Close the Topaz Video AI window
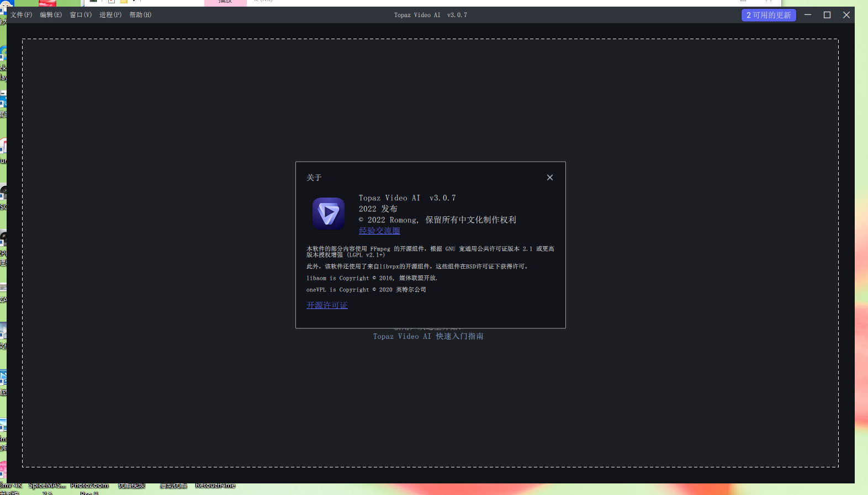 [846, 15]
